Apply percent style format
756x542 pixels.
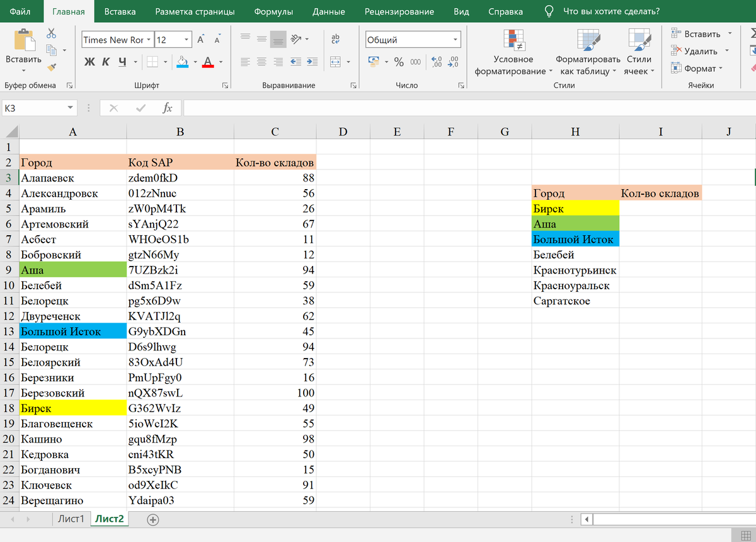399,62
